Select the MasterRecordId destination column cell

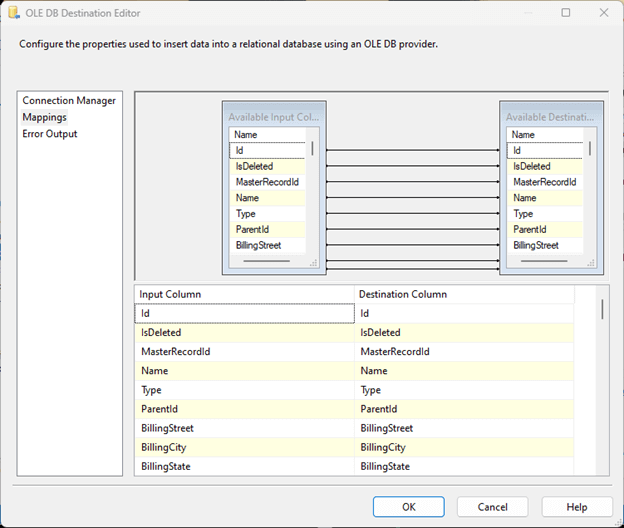pos(464,352)
